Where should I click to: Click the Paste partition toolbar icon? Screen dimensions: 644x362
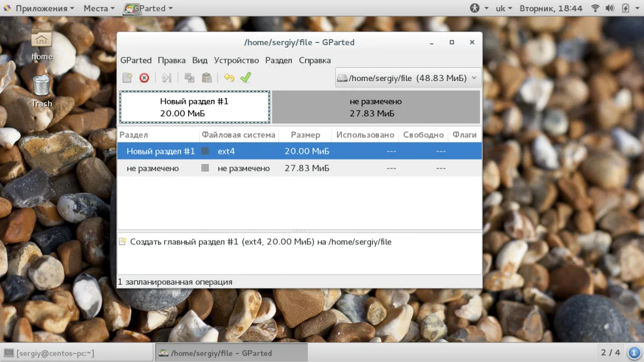[x=206, y=77]
